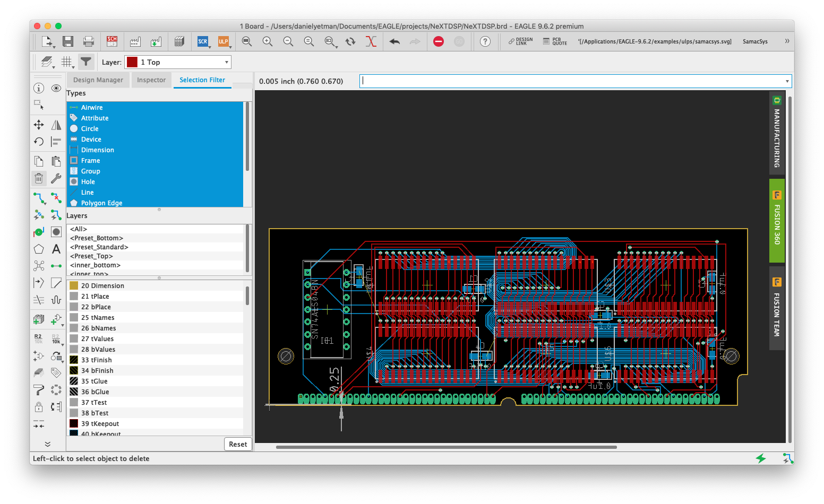Select the Polygon tool
The image size is (824, 504).
(x=39, y=249)
